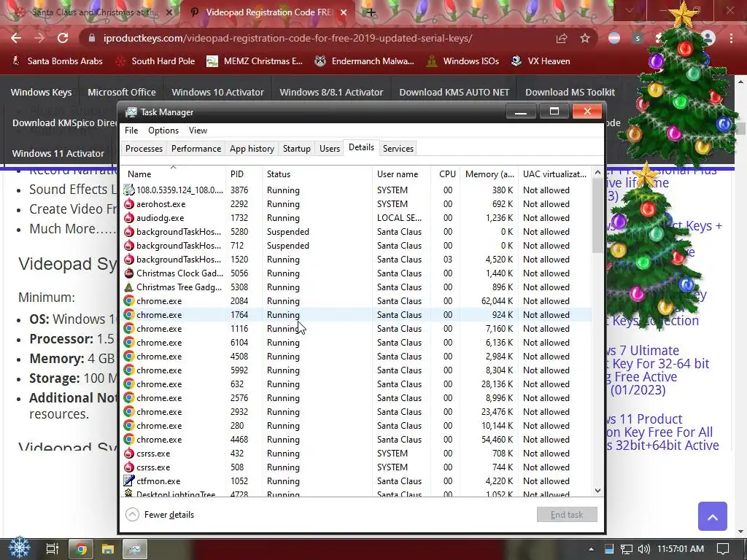
Task: Click the Christmas Clock Gadget icon
Action: coord(128,273)
